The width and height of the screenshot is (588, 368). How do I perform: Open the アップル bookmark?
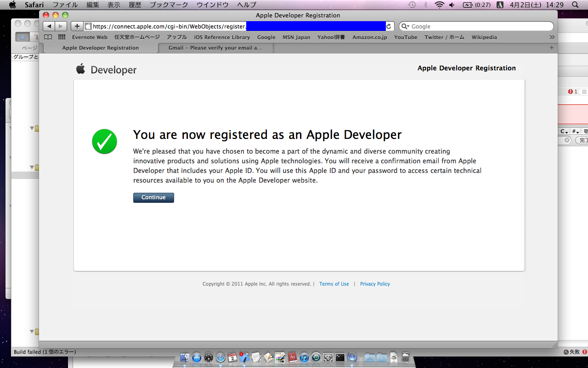pos(177,37)
